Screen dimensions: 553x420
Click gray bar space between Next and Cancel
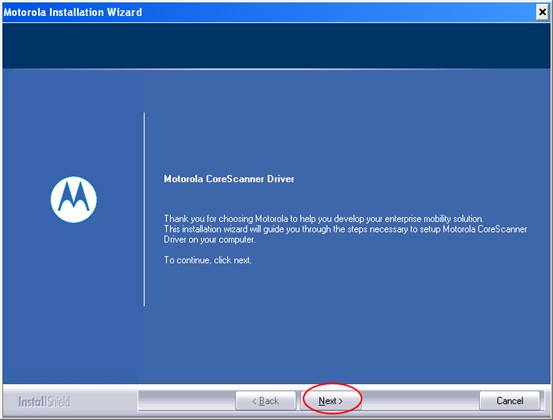click(x=420, y=401)
